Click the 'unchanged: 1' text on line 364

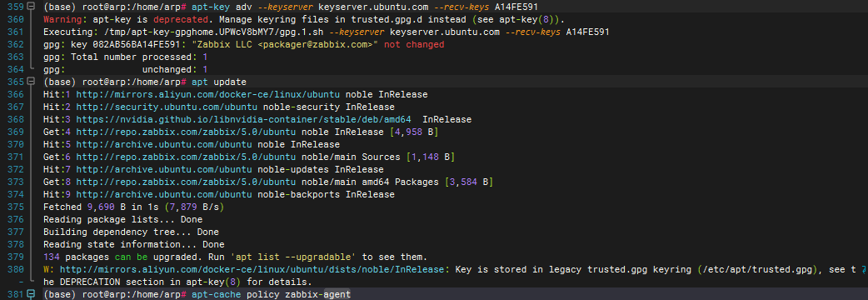pos(175,69)
